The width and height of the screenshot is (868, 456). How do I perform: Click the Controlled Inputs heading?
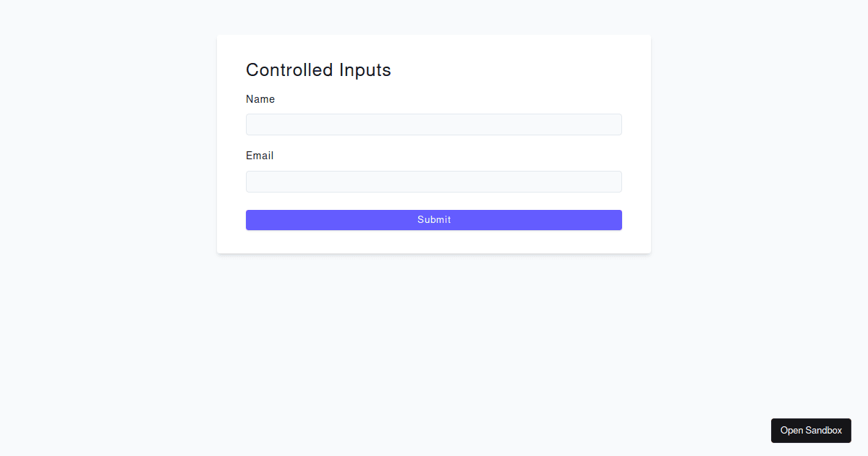tap(318, 69)
